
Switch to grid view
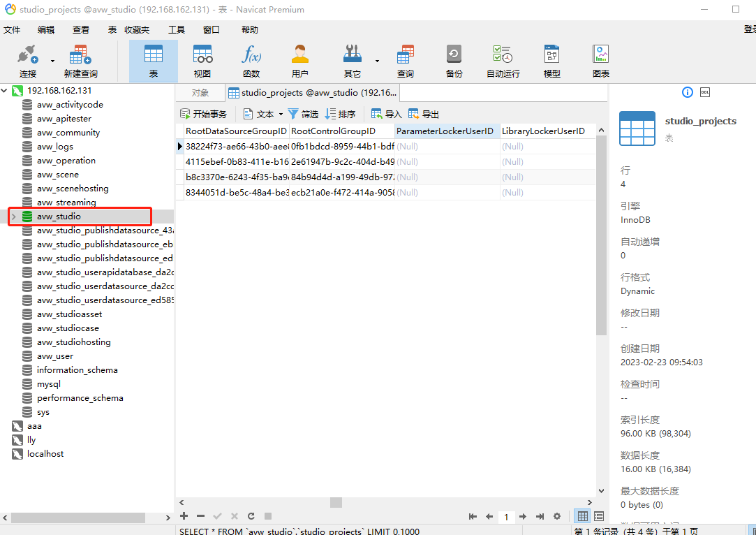tap(583, 517)
